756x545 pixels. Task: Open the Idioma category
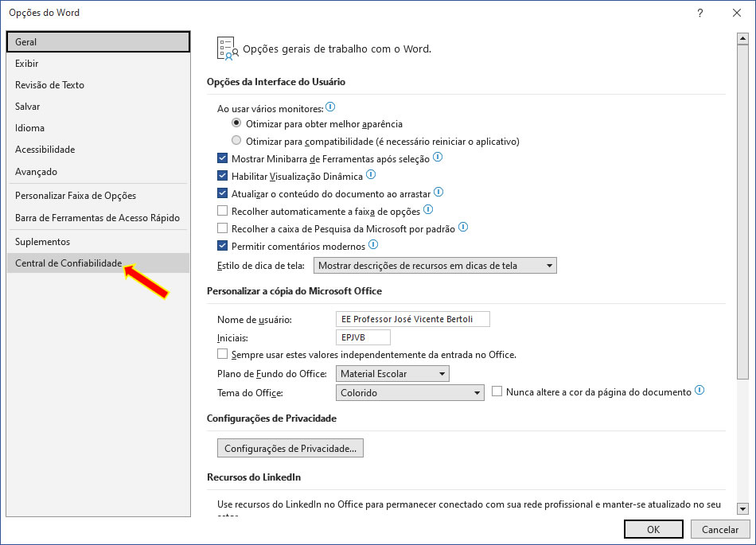pos(99,128)
